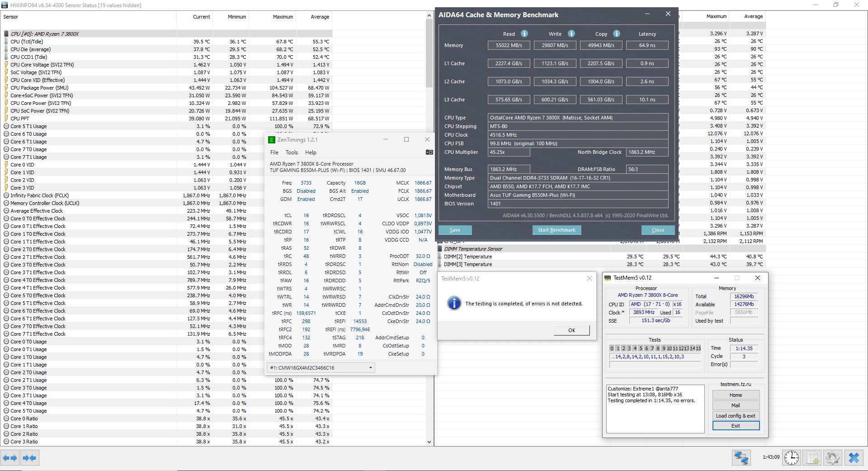Click the info icon next to Read

tap(524, 33)
